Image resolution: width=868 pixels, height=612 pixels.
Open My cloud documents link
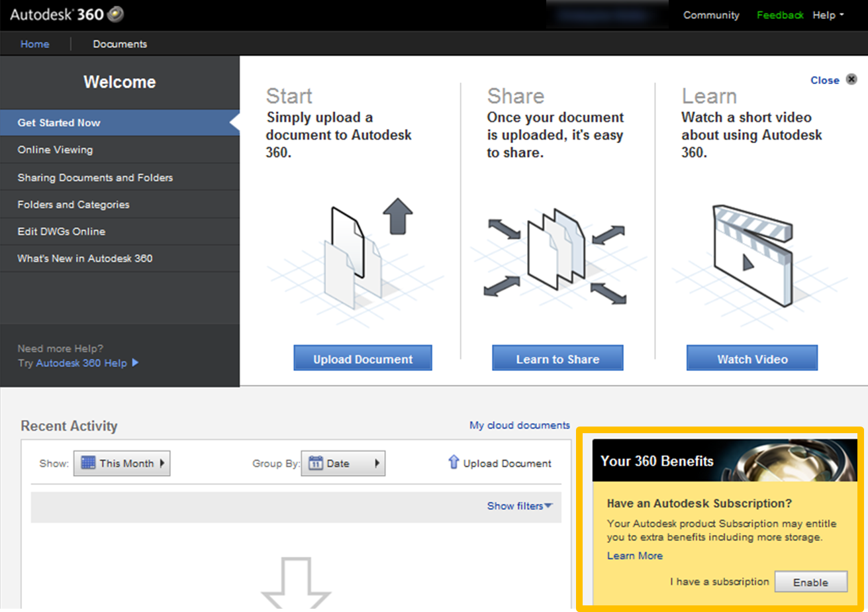click(520, 425)
